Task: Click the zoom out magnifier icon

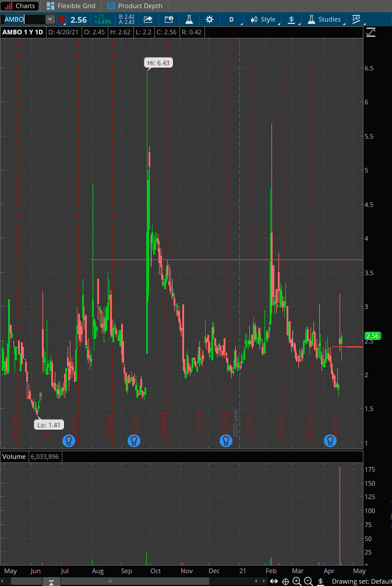Action: click(309, 581)
